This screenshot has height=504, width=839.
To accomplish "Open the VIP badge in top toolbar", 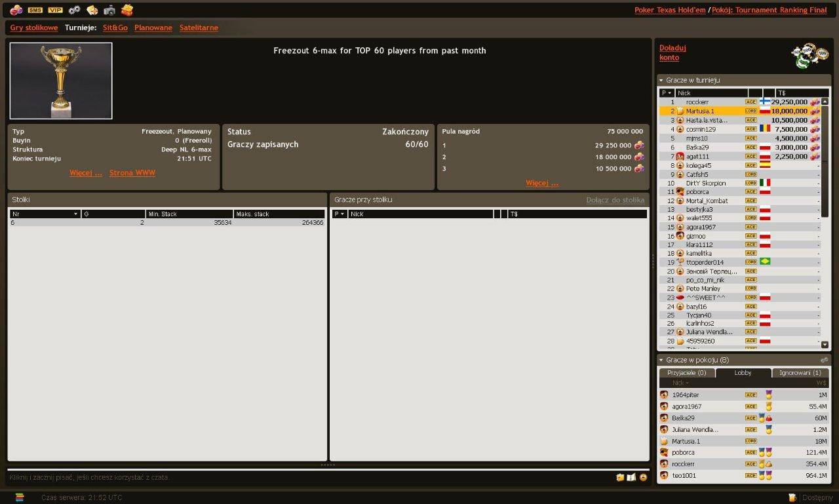I will (x=55, y=10).
